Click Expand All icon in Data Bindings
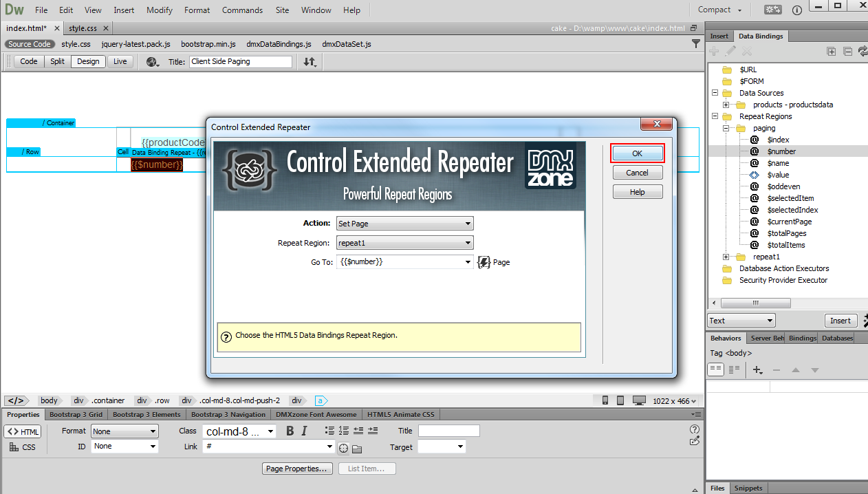868x494 pixels. point(832,51)
